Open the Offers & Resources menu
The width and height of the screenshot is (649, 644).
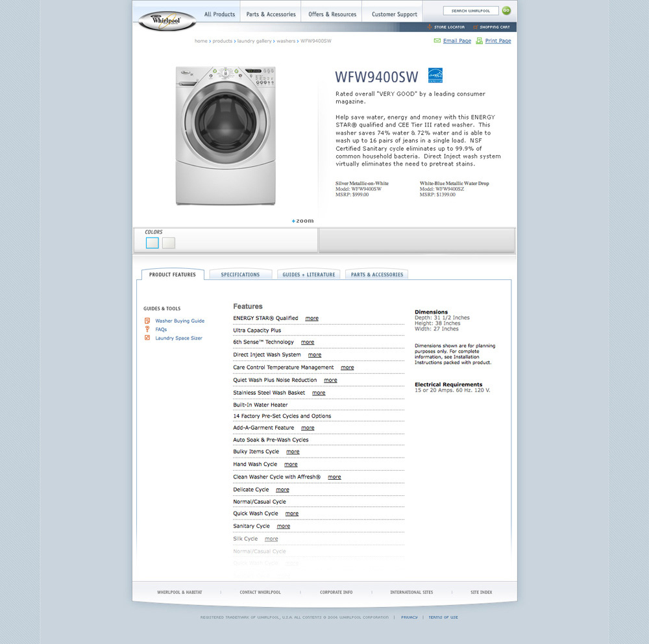(x=332, y=14)
